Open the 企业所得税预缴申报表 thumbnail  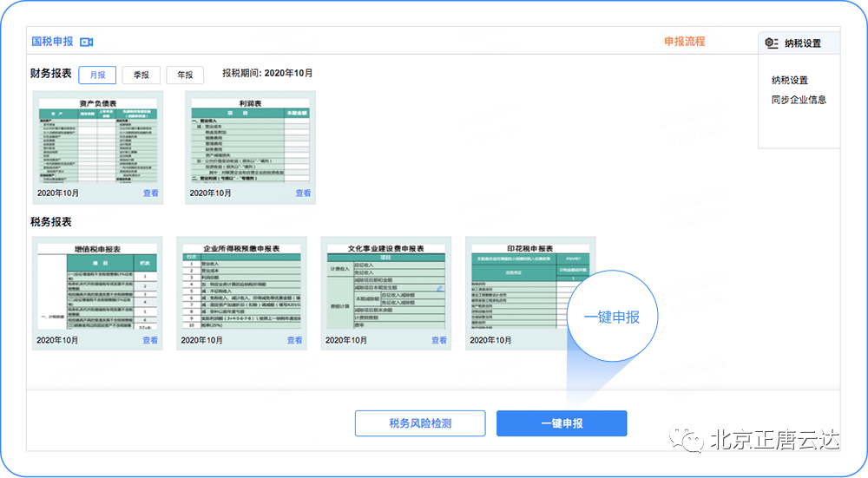[241, 287]
